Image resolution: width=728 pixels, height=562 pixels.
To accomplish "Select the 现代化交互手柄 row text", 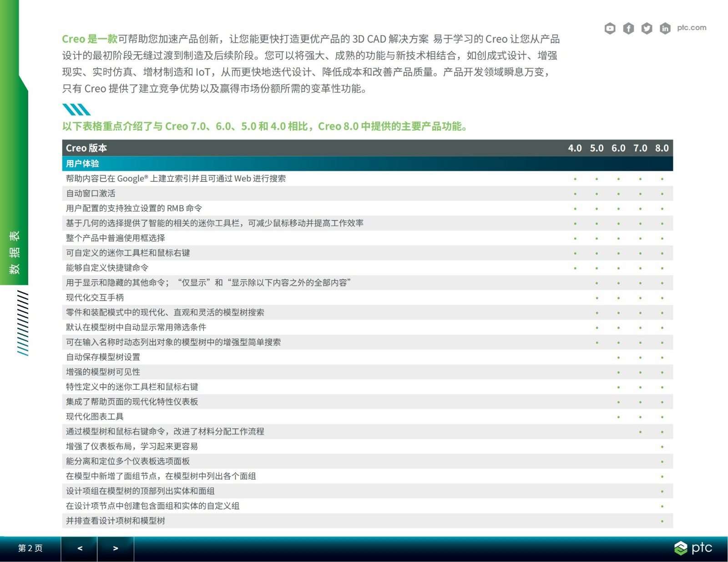I will click(95, 298).
